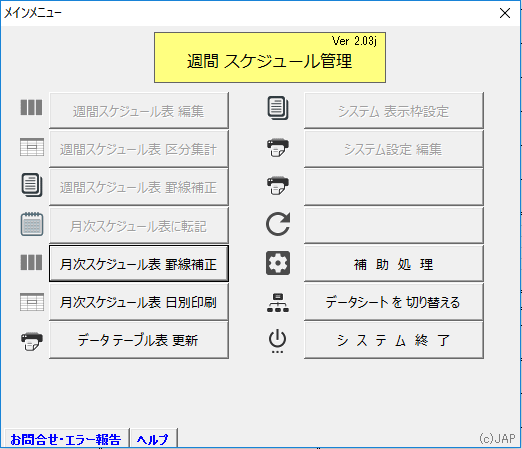522x449 pixels.
Task: Click the document icon beside 週間スケジュール表 罫線補正
Action: pos(32,185)
